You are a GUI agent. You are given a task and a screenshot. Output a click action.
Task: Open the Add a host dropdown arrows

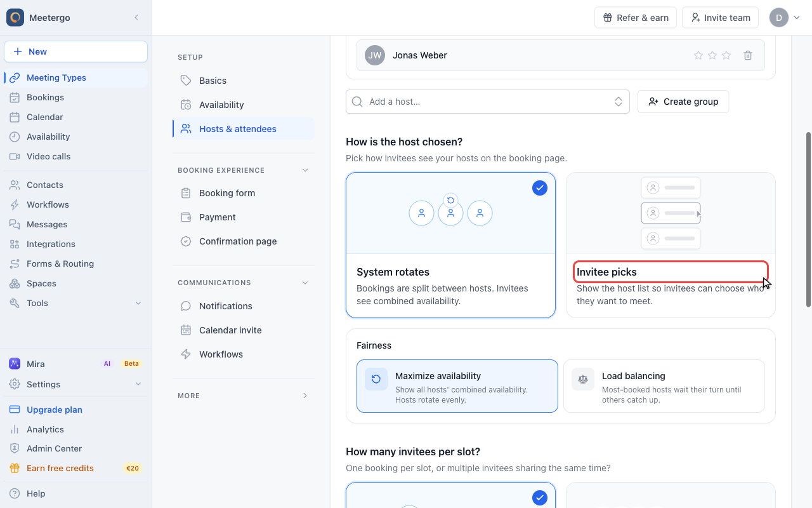[x=619, y=102]
